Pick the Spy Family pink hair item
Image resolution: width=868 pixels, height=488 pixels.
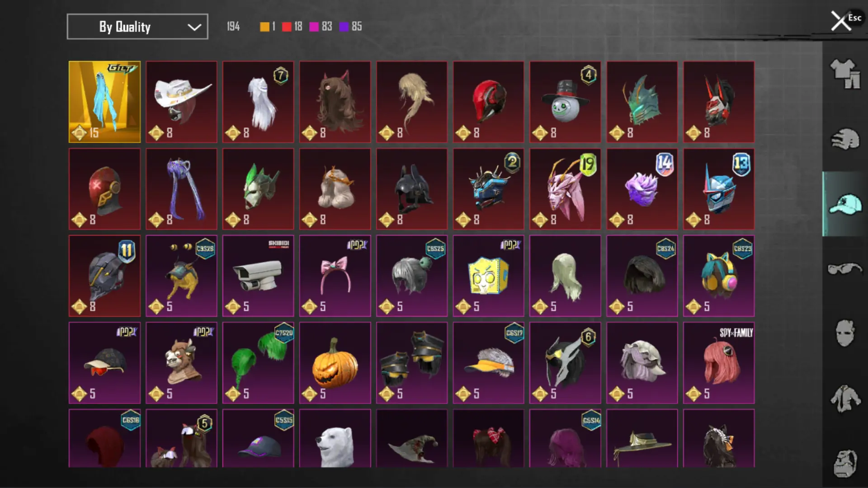tap(719, 363)
